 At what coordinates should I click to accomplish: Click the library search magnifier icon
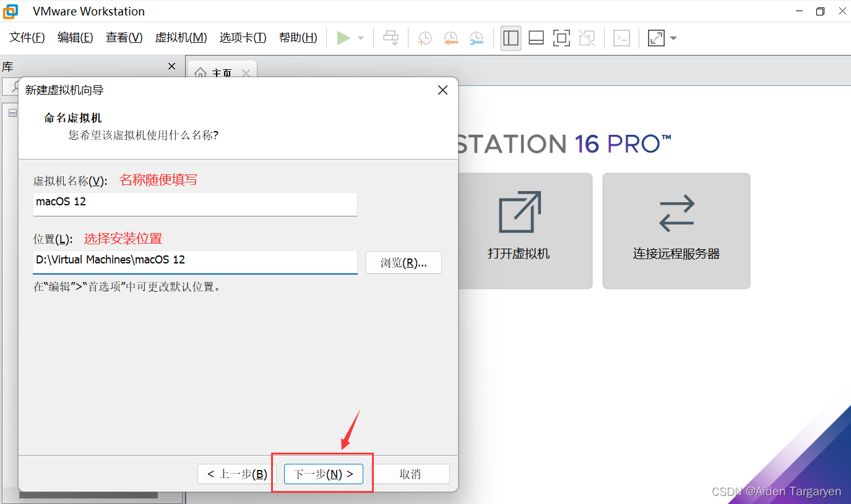pyautogui.click(x=16, y=87)
